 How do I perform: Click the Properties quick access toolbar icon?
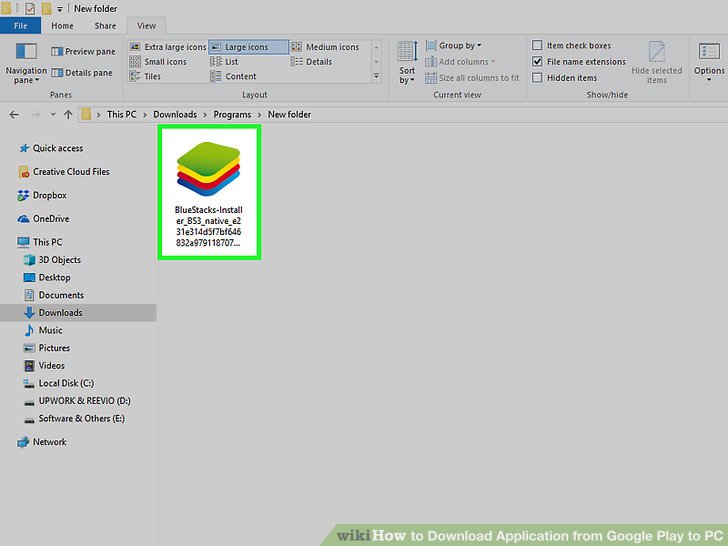pos(30,8)
